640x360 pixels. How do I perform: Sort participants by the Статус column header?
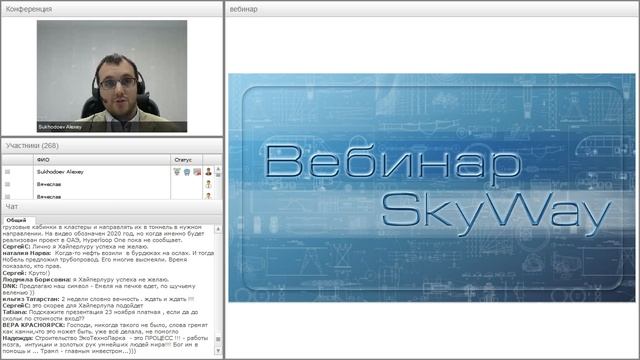(187, 160)
